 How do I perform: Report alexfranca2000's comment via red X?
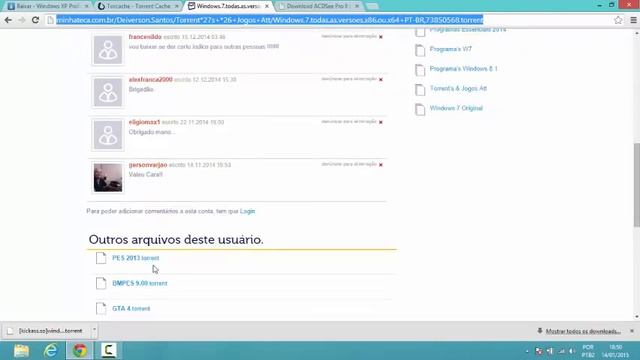381,79
